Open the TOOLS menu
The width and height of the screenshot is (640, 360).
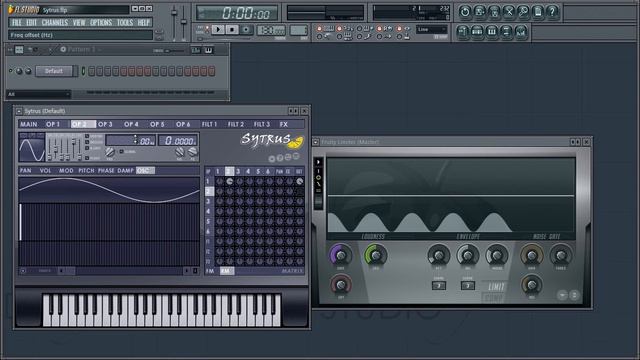pyautogui.click(x=125, y=22)
